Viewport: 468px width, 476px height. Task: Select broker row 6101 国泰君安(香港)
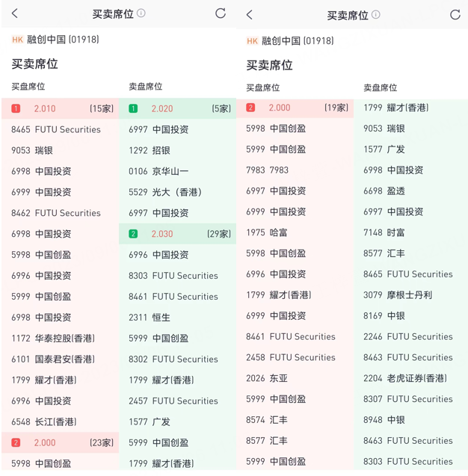click(x=60, y=359)
